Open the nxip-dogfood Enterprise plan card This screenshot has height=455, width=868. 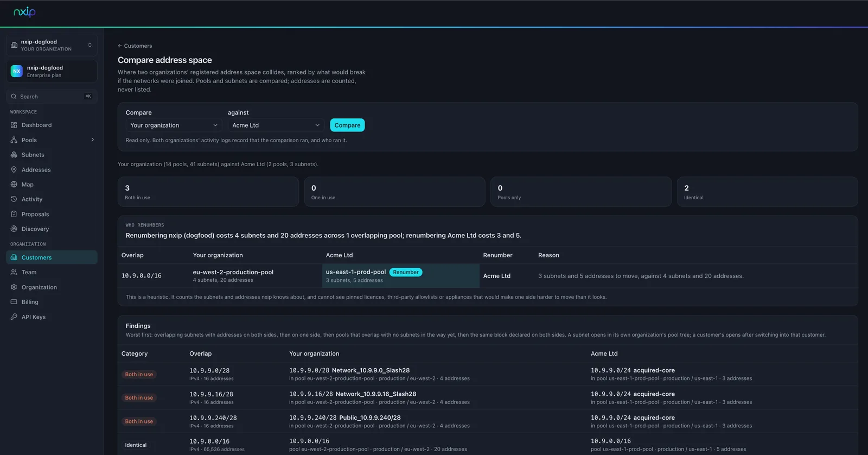point(52,71)
